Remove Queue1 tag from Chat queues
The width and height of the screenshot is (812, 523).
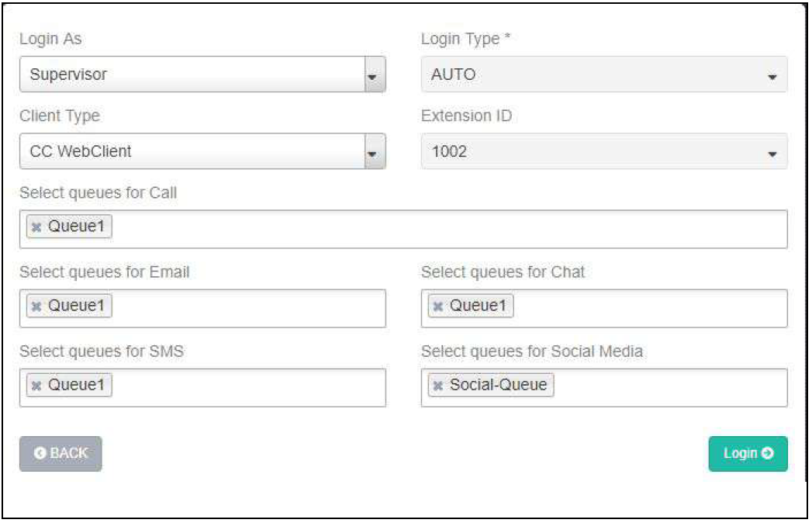[x=437, y=307]
